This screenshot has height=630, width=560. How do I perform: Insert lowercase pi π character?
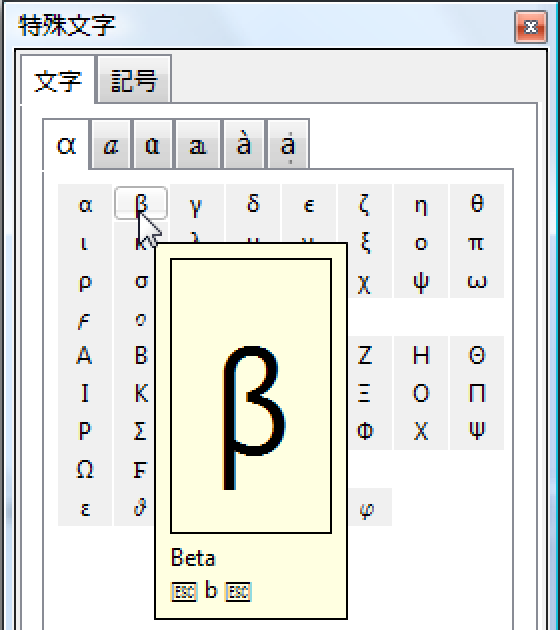coord(476,242)
